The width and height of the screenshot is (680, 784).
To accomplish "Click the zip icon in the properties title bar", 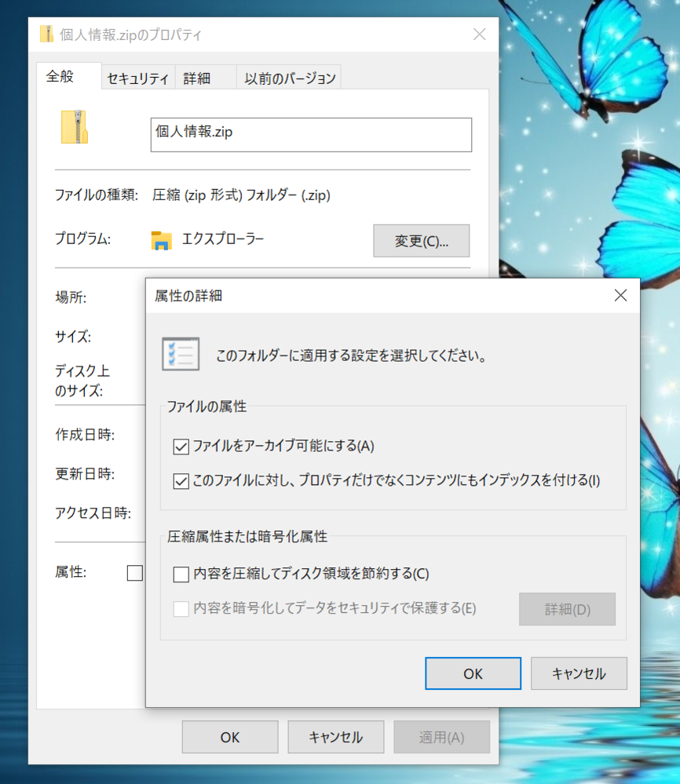I will point(46,35).
